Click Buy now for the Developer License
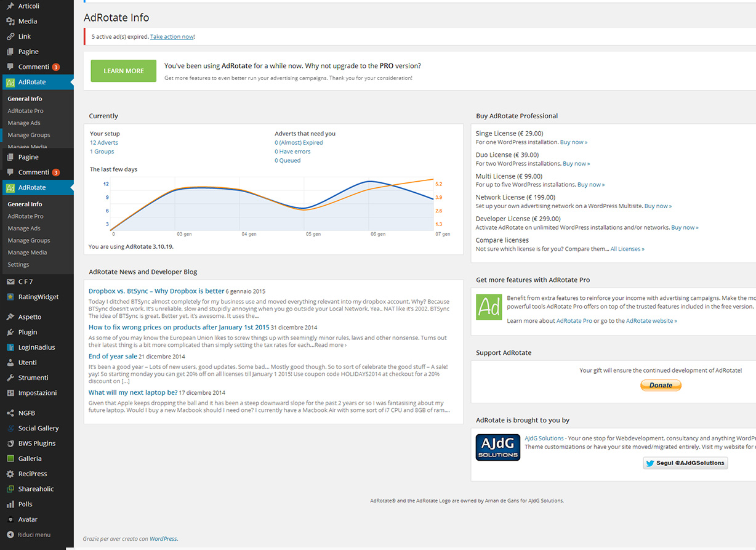 685,228
